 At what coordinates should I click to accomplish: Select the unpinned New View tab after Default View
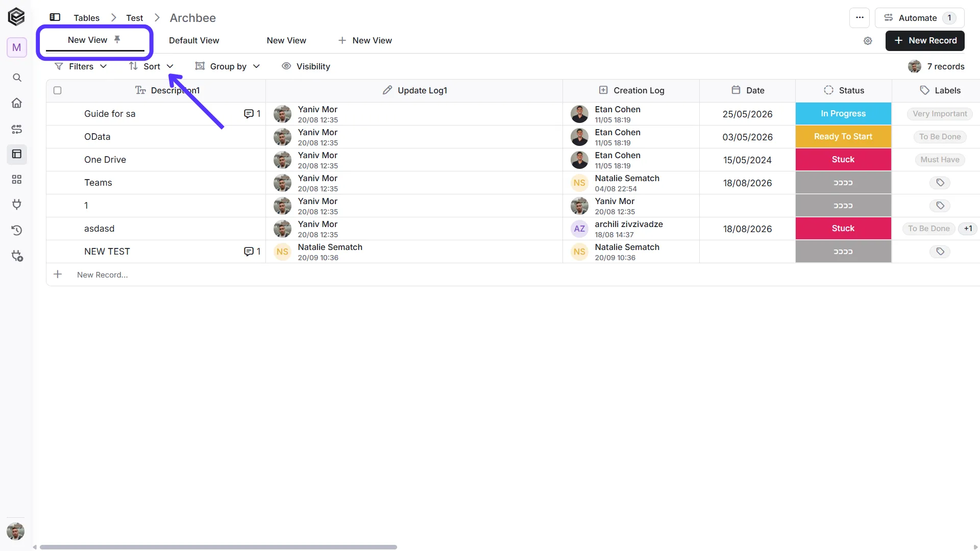click(286, 40)
